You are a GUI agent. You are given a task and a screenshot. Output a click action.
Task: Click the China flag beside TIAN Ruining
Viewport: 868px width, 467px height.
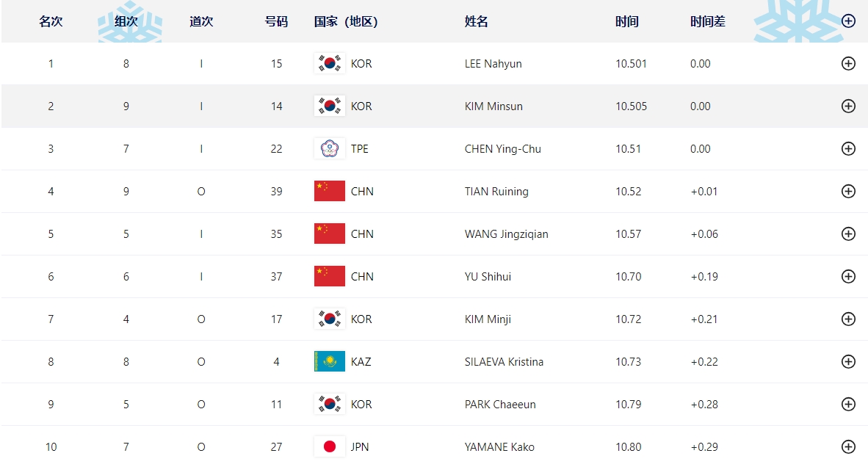330,192
